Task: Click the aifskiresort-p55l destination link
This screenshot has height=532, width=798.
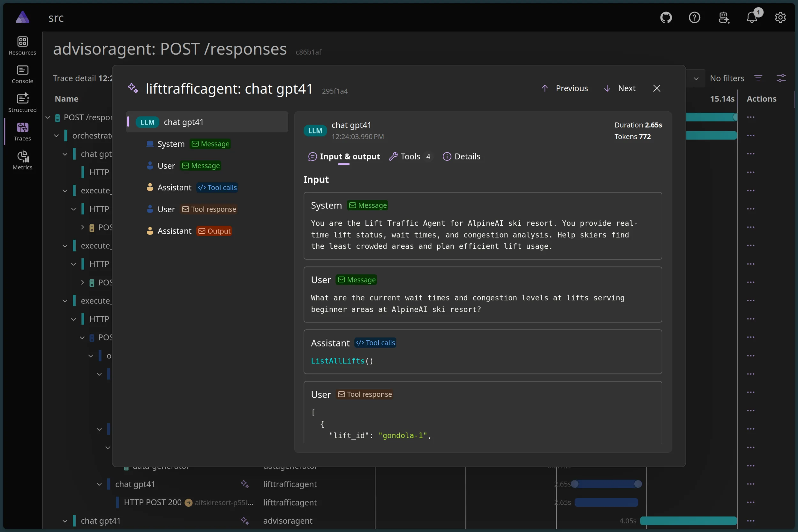Action: point(224,503)
